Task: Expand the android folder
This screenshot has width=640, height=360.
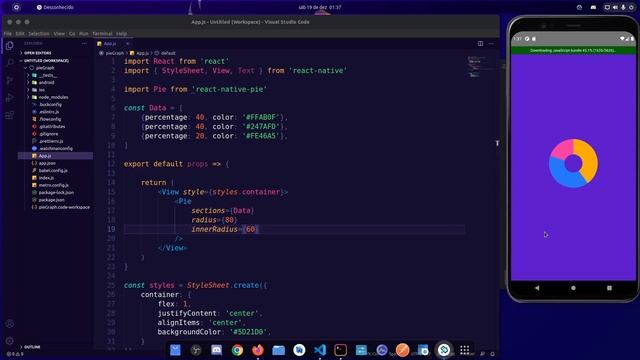Action: click(x=46, y=82)
